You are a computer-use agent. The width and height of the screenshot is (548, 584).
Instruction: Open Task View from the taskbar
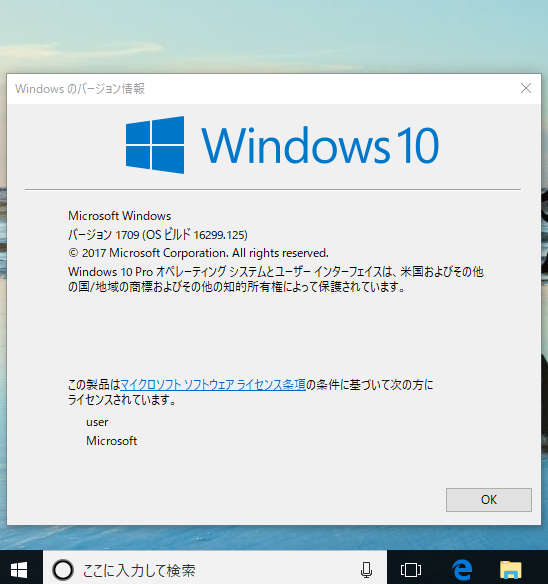tap(411, 570)
